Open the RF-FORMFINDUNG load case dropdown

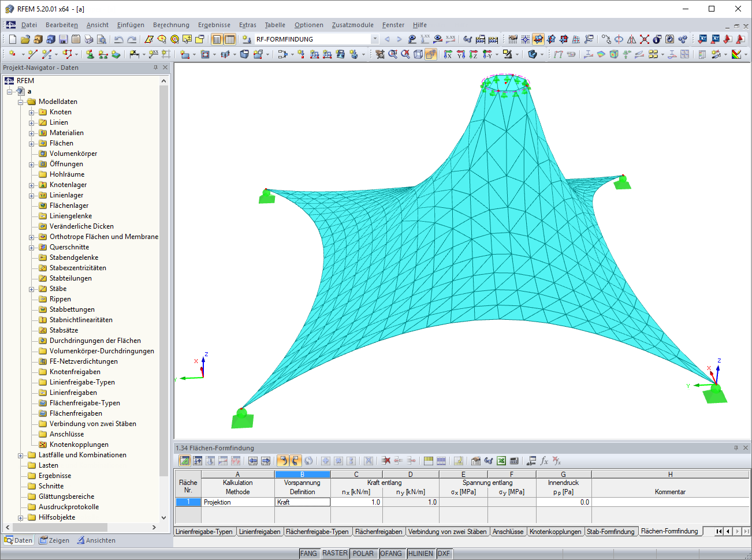click(x=375, y=39)
